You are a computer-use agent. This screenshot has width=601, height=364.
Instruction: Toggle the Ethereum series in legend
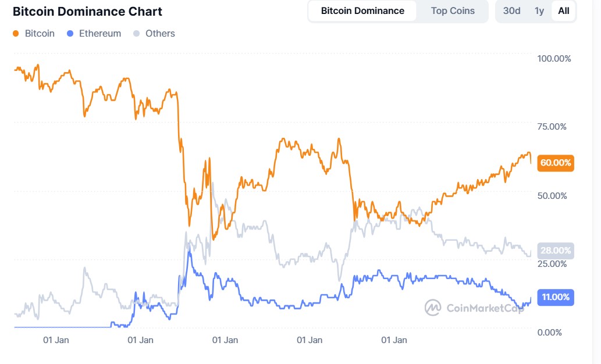click(x=100, y=34)
